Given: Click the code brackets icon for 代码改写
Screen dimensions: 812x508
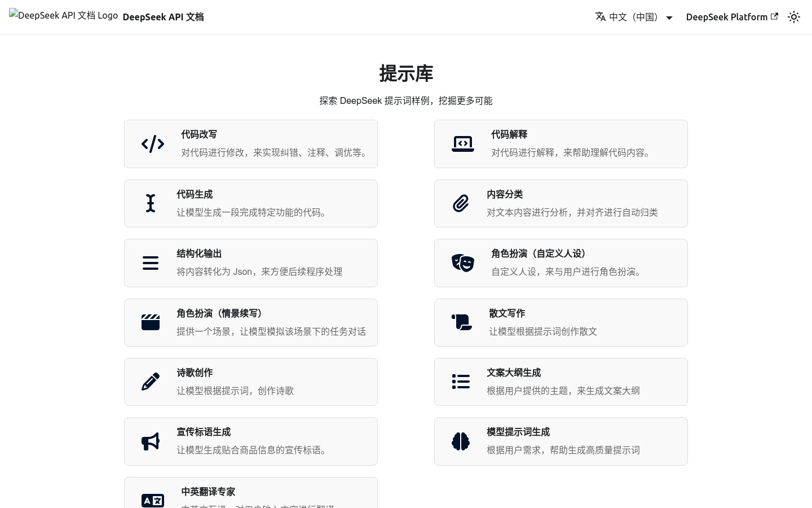Looking at the screenshot, I should (153, 144).
